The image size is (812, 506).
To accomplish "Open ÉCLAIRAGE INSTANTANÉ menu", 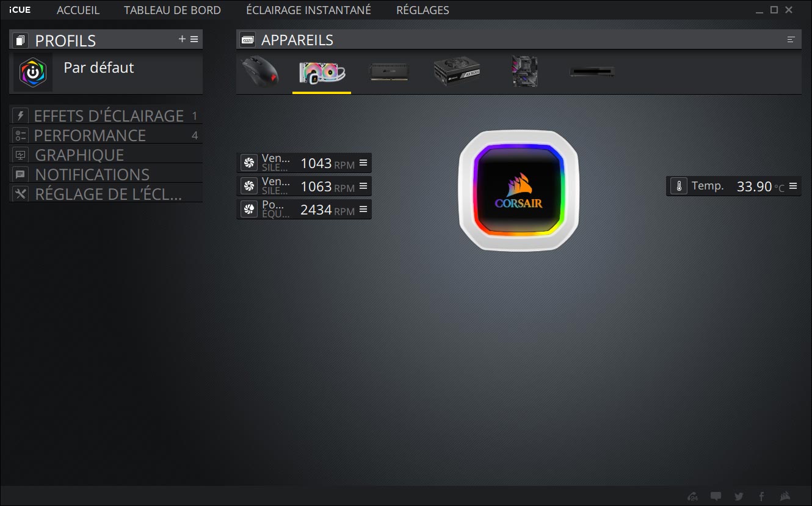I will point(308,10).
